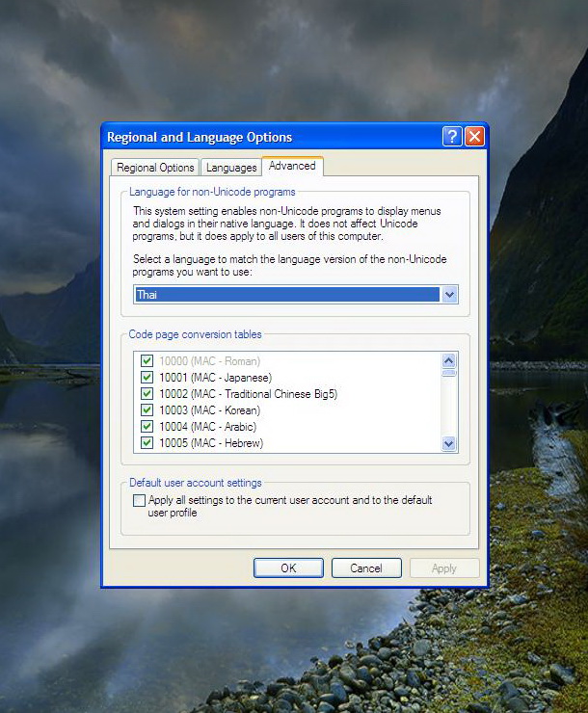Click the 'Code page conversion tables' group label
The image size is (588, 713).
tap(195, 334)
